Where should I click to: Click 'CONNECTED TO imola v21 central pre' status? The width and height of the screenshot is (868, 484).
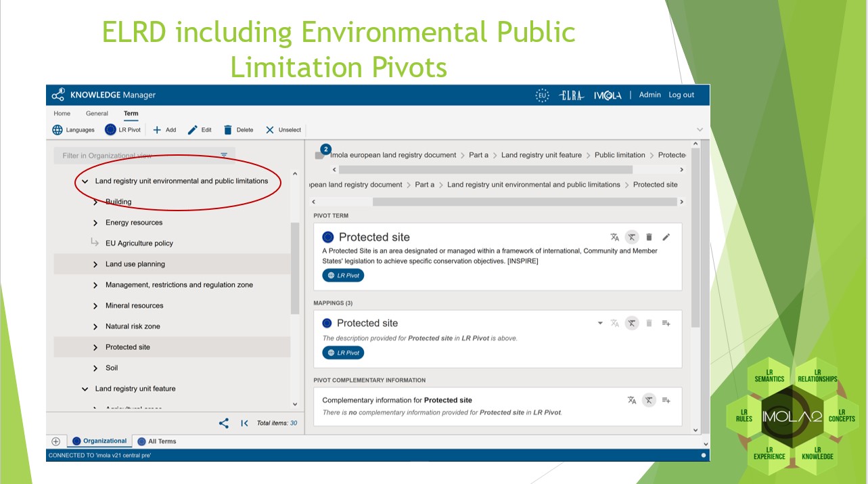coord(99,456)
